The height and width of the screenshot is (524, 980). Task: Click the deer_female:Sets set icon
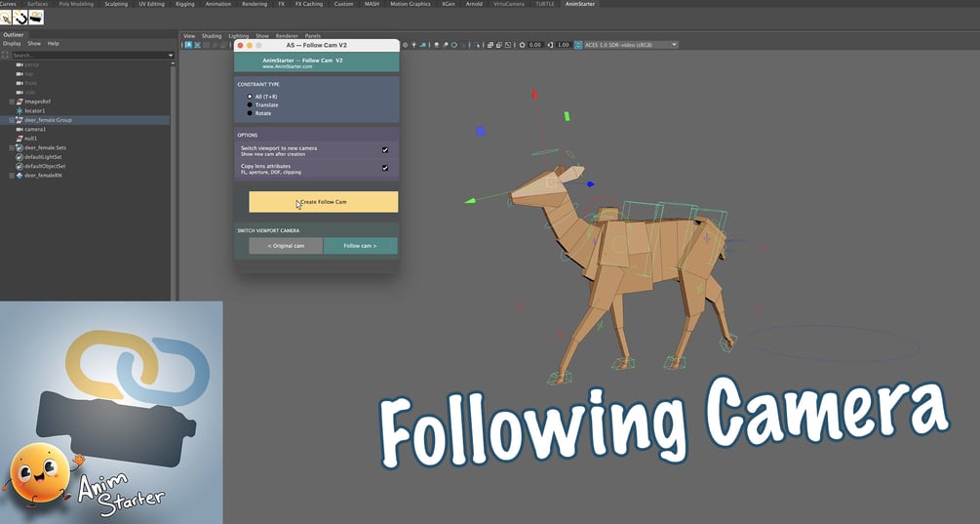(x=20, y=147)
